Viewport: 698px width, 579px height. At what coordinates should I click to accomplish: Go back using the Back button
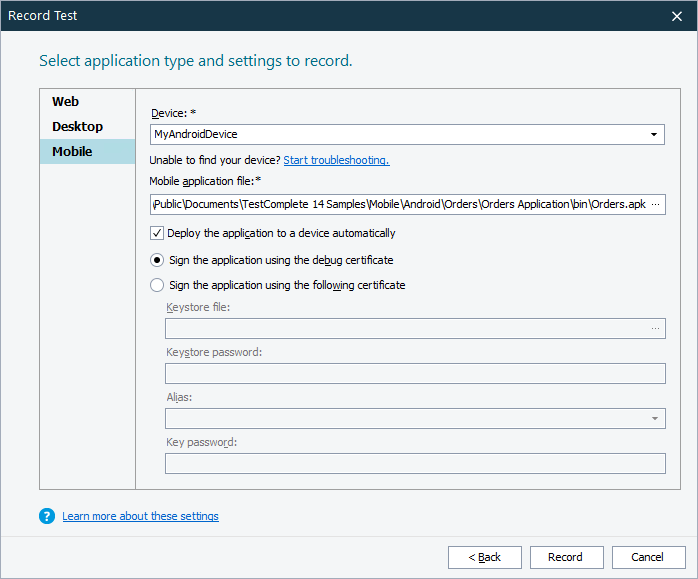tap(485, 557)
